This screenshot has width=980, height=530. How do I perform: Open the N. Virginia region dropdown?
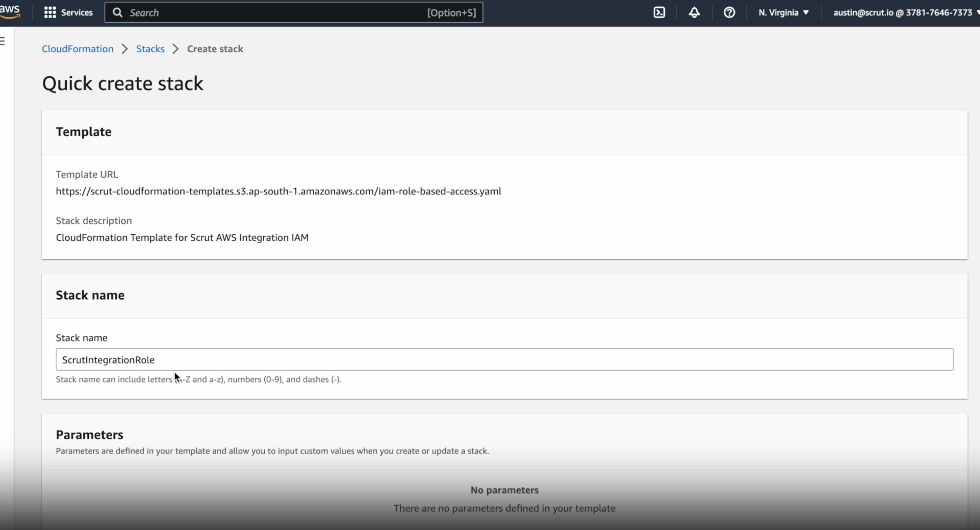click(783, 13)
